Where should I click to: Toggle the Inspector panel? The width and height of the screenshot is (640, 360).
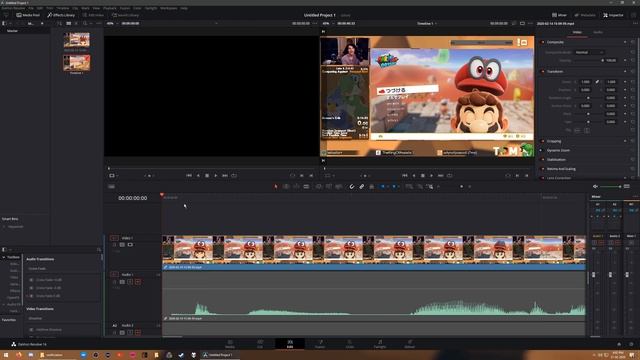coord(613,15)
